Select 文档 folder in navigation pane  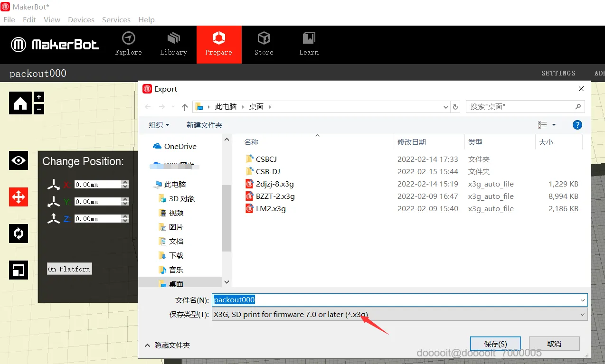171,242
